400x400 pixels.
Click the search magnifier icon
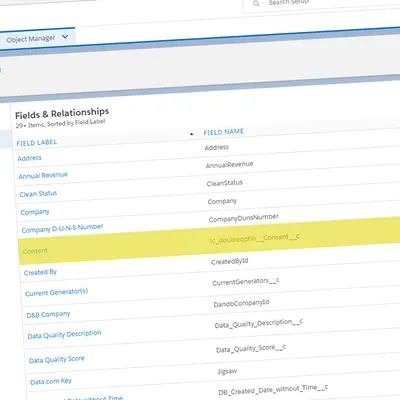point(256,4)
